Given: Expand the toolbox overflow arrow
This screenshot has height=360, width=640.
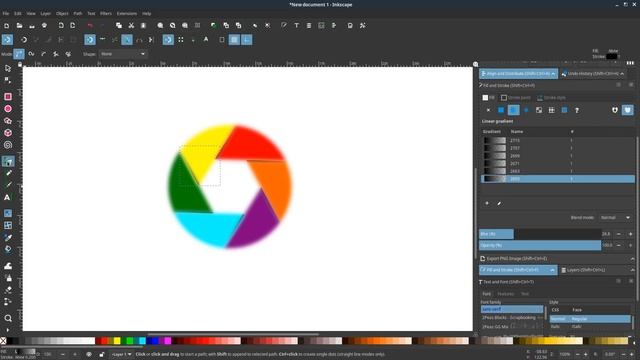Looking at the screenshot, I should [x=8, y=330].
